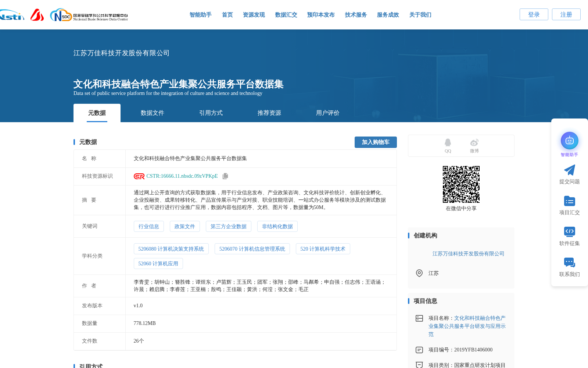Open the NSDC National Basic Science Data Center logo

coord(89,15)
